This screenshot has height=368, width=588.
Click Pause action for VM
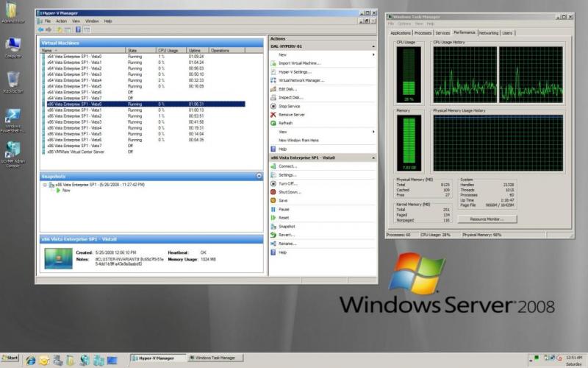pos(284,209)
